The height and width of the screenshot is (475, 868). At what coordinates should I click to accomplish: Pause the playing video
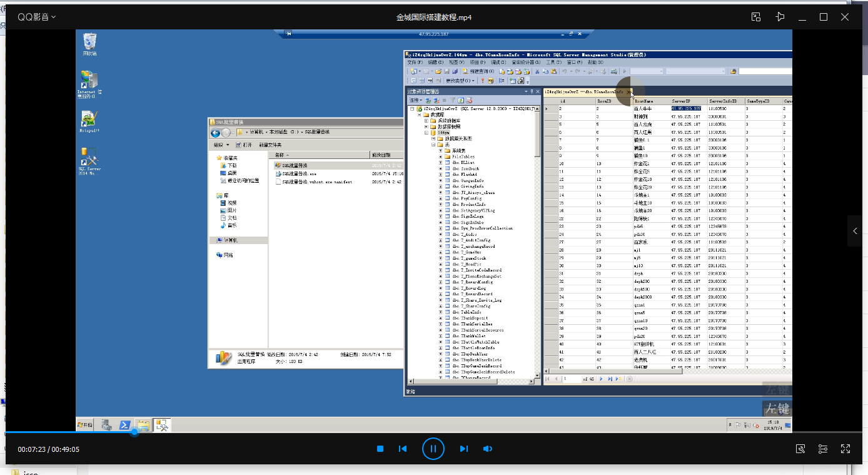click(x=433, y=449)
